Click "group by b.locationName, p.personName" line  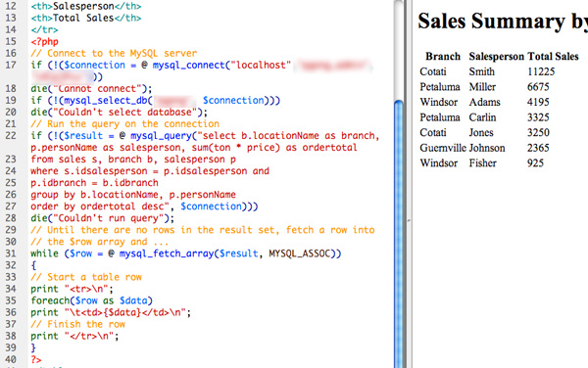point(133,195)
